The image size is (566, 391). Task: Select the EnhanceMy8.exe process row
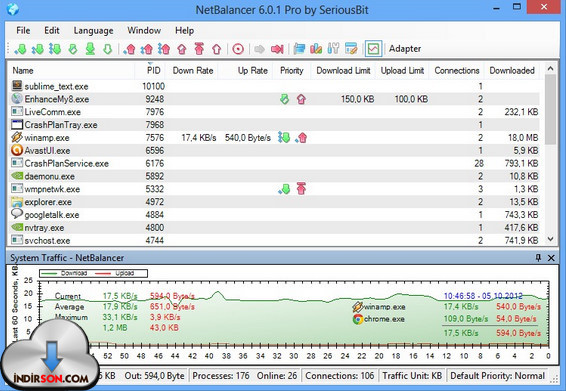point(274,99)
